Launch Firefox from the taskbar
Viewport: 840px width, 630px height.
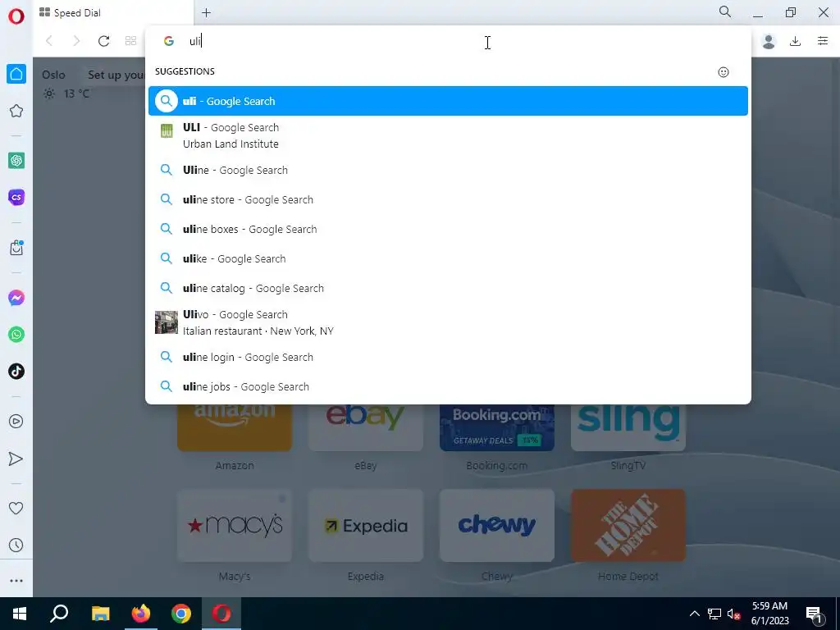(141, 614)
